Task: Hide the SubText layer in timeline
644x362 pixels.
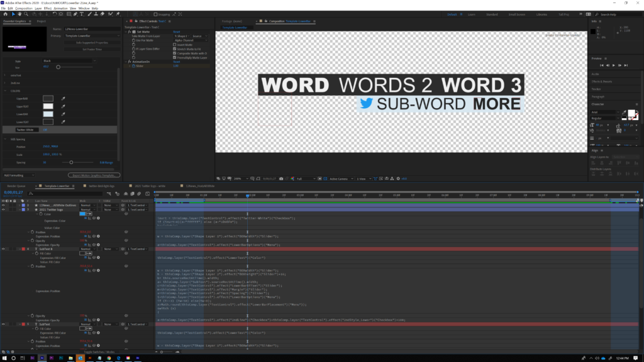Action: 3,324
